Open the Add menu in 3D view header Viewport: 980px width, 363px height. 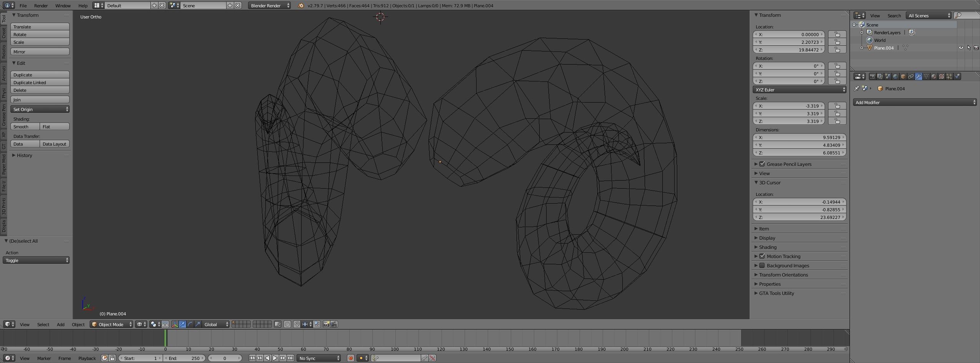click(60, 325)
